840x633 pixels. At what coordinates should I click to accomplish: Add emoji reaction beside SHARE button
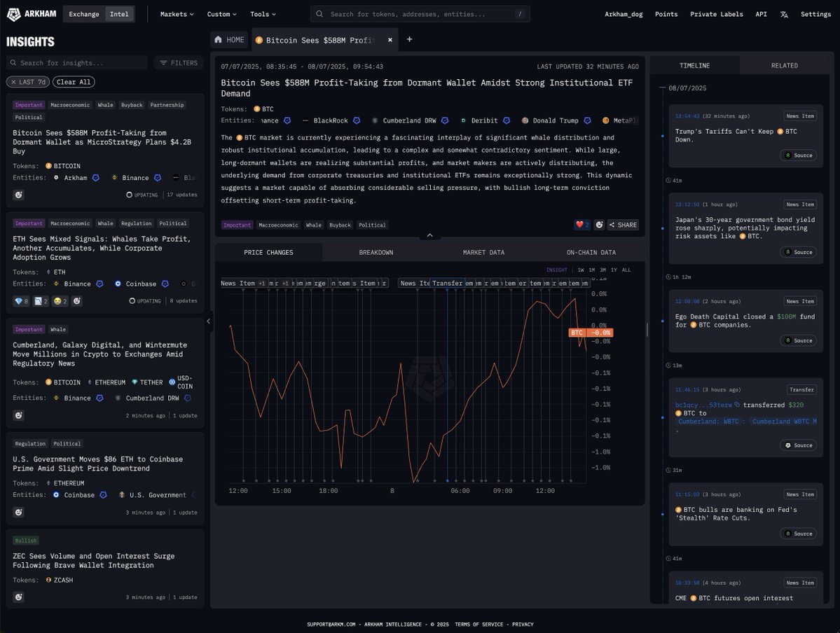coord(600,225)
